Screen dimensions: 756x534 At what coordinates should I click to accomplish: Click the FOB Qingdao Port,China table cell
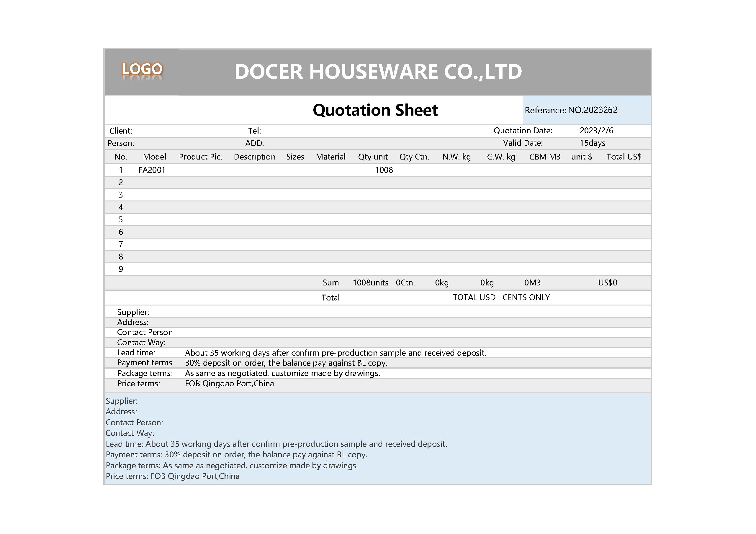230,384
